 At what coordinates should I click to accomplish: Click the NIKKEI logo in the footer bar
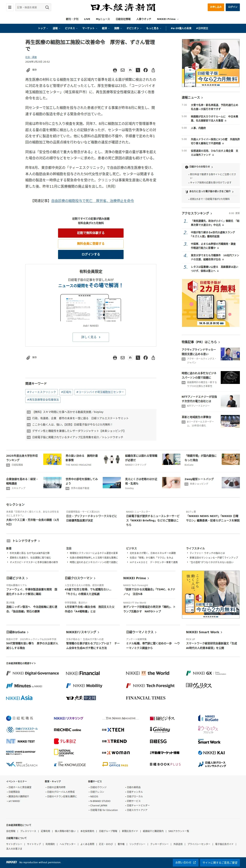pos(11,862)
